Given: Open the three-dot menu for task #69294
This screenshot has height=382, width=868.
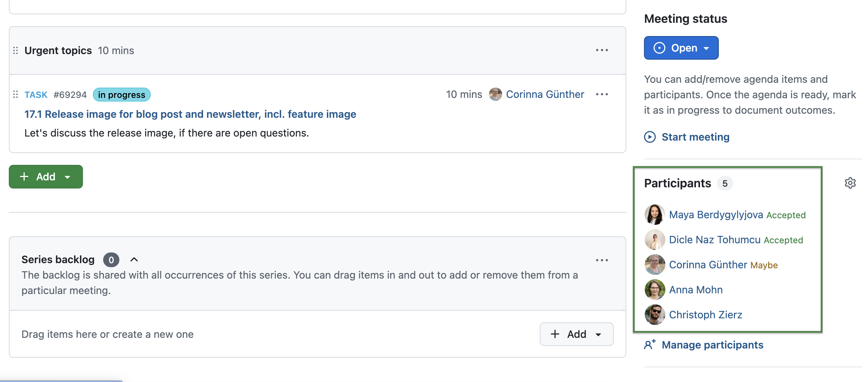Looking at the screenshot, I should (x=602, y=94).
